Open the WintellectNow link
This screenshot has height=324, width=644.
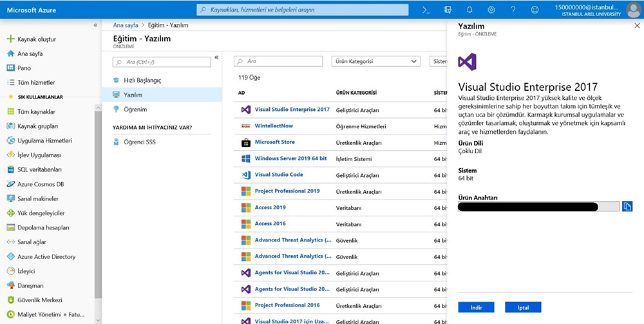tap(274, 126)
